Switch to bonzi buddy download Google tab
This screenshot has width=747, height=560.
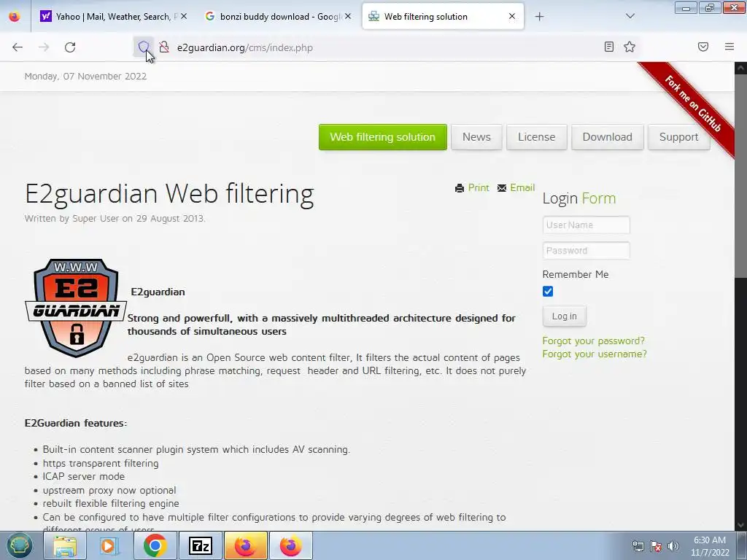pos(278,16)
